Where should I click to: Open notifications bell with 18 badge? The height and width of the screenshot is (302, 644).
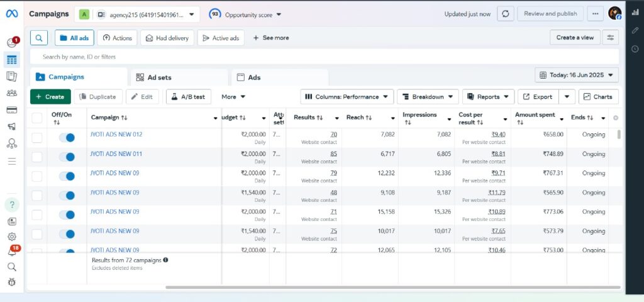click(x=13, y=251)
